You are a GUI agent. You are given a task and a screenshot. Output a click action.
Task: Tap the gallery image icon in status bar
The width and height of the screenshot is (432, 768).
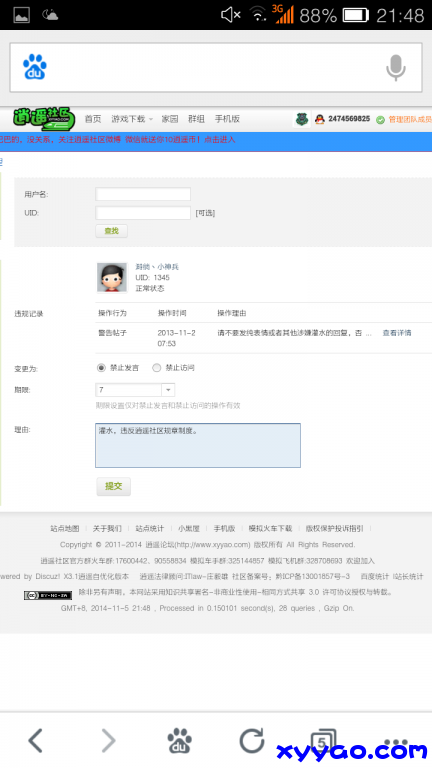[x=22, y=15]
